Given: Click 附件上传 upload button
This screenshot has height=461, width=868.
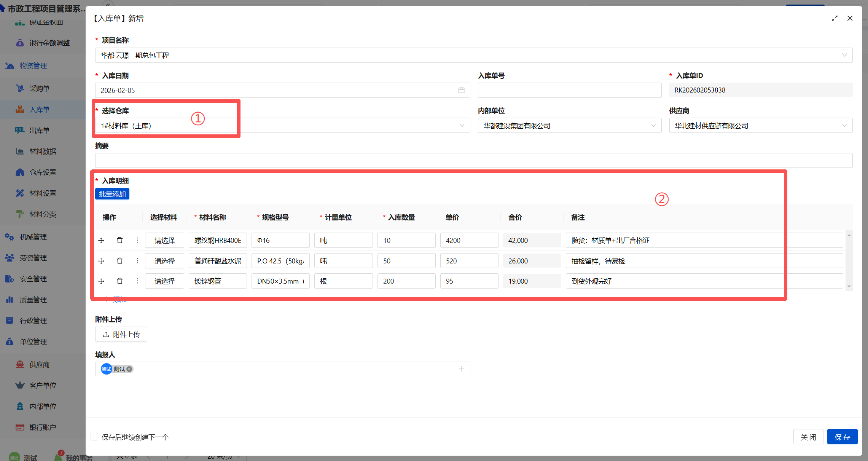Looking at the screenshot, I should (x=121, y=334).
